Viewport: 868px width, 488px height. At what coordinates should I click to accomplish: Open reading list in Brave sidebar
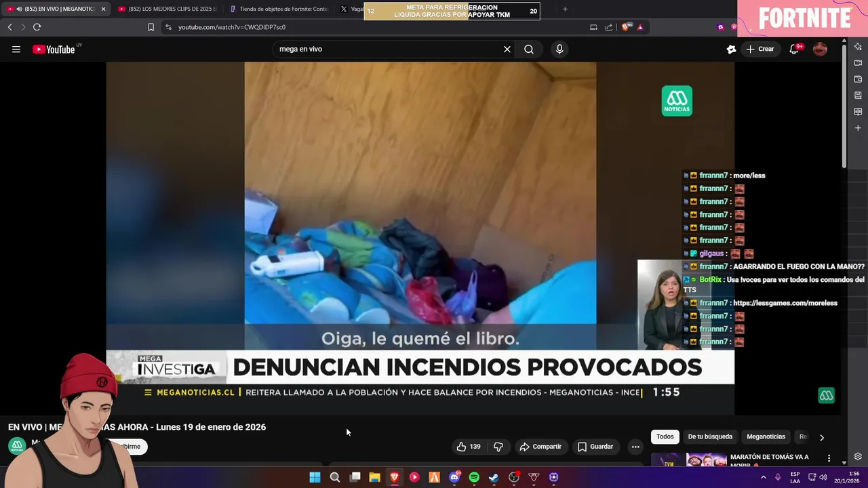pos(858,111)
